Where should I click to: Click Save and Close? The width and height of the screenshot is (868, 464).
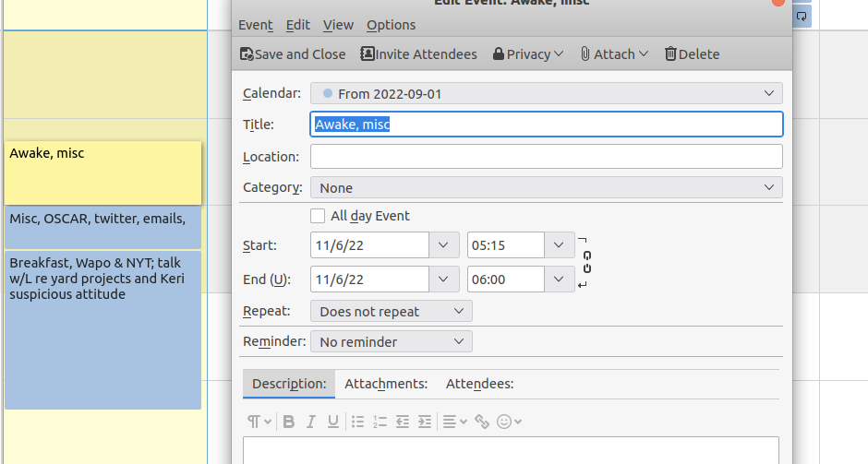point(293,54)
